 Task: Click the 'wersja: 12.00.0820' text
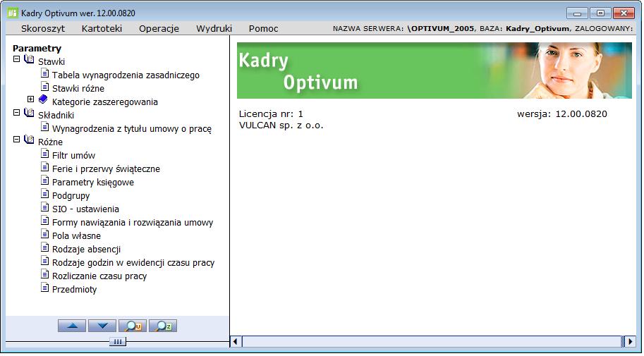coord(562,113)
